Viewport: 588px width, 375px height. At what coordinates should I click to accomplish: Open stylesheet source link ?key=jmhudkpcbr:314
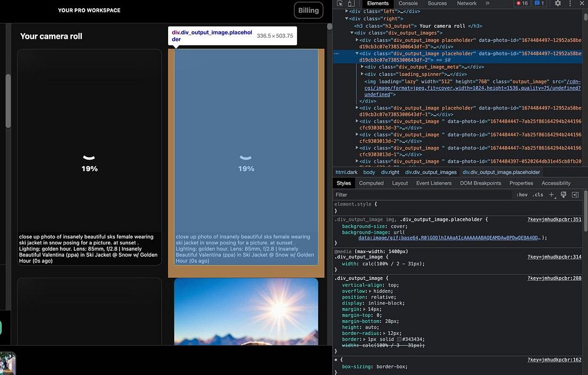(x=554, y=257)
